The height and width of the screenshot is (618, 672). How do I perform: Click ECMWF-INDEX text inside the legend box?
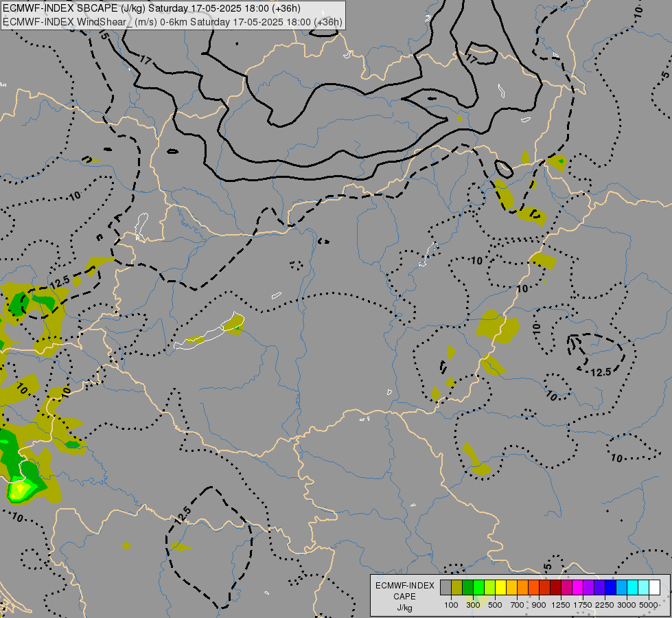coord(404,586)
